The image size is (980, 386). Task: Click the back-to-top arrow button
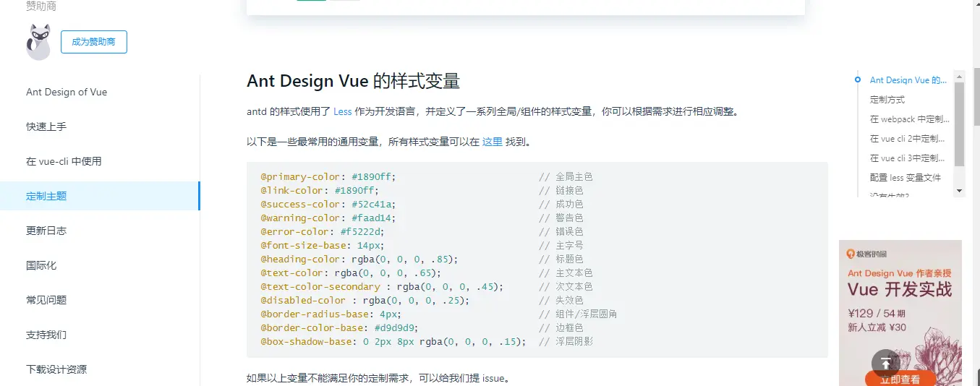pyautogui.click(x=885, y=364)
